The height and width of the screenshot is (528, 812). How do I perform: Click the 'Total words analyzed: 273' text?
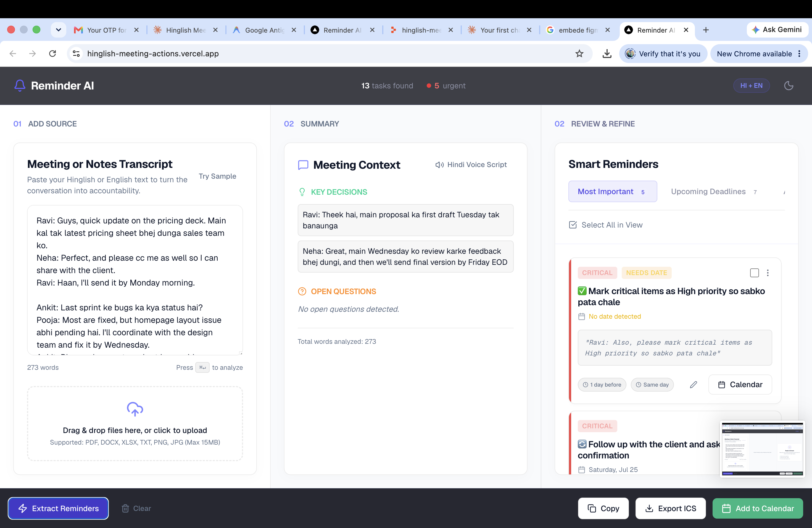point(337,341)
